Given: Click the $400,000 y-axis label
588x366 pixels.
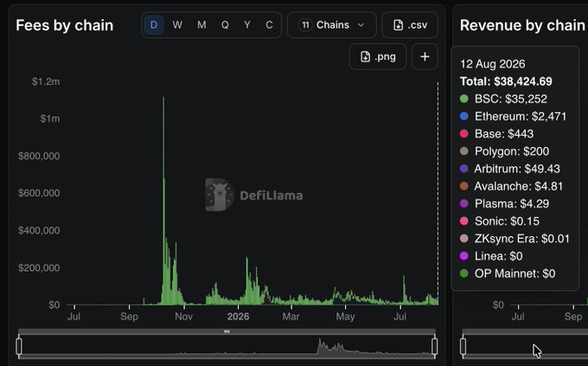Looking at the screenshot, I should click(39, 230).
